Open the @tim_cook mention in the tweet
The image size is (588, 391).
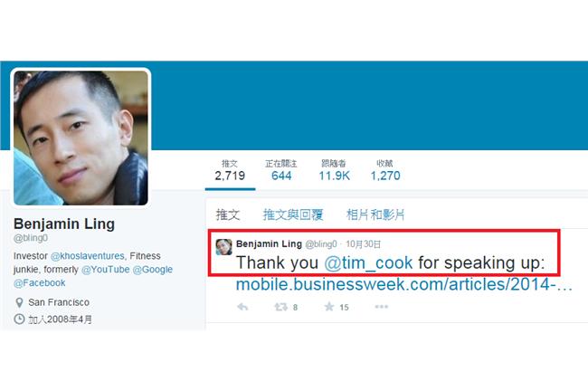[x=368, y=262]
